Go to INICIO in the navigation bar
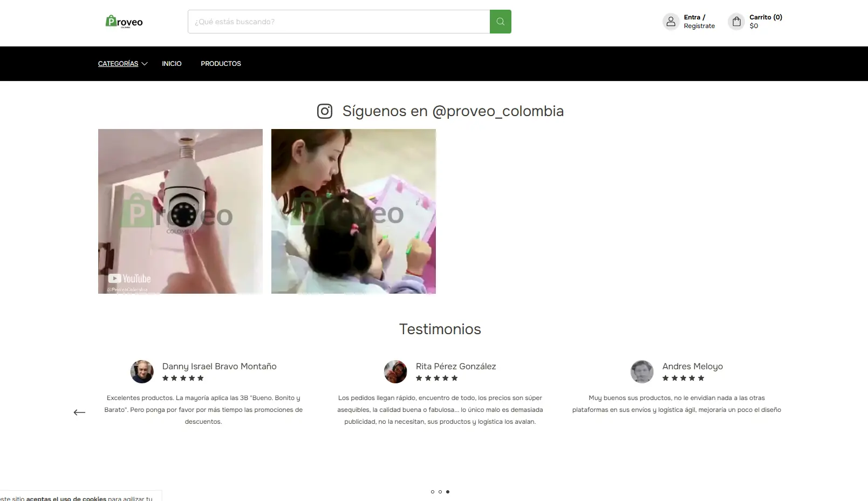 (172, 64)
